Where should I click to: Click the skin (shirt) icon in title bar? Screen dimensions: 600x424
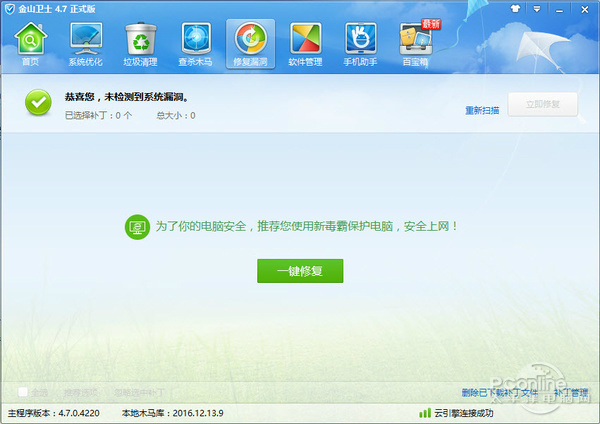515,9
